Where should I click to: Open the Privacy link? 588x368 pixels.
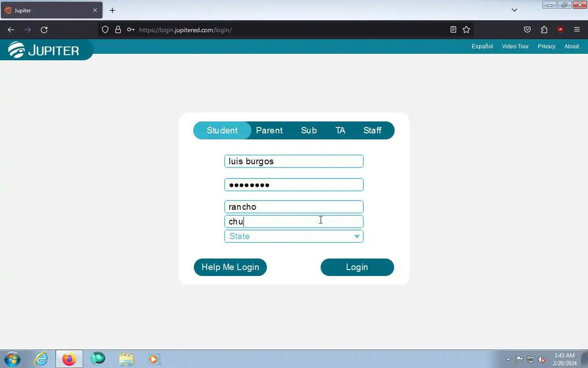click(x=547, y=46)
